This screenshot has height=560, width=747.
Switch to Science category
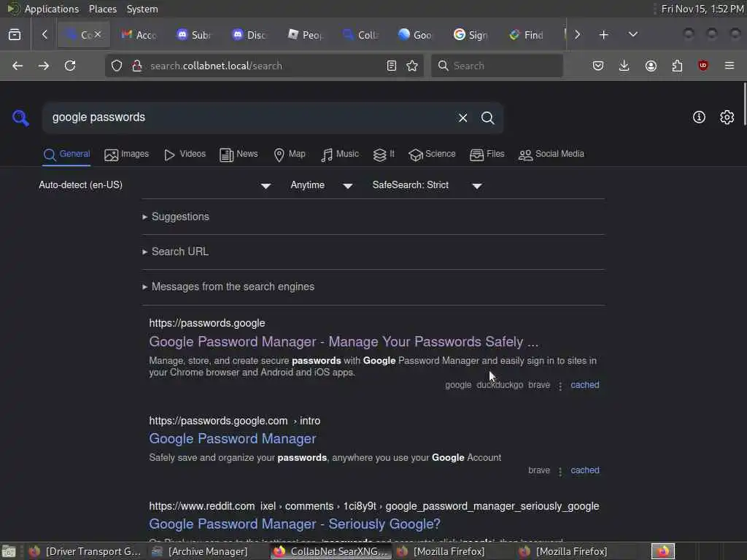click(432, 155)
